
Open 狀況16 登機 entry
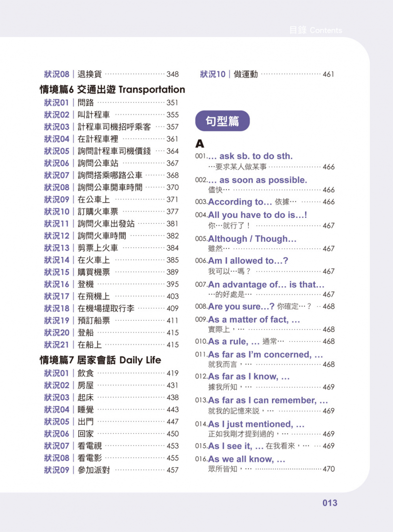click(111, 284)
